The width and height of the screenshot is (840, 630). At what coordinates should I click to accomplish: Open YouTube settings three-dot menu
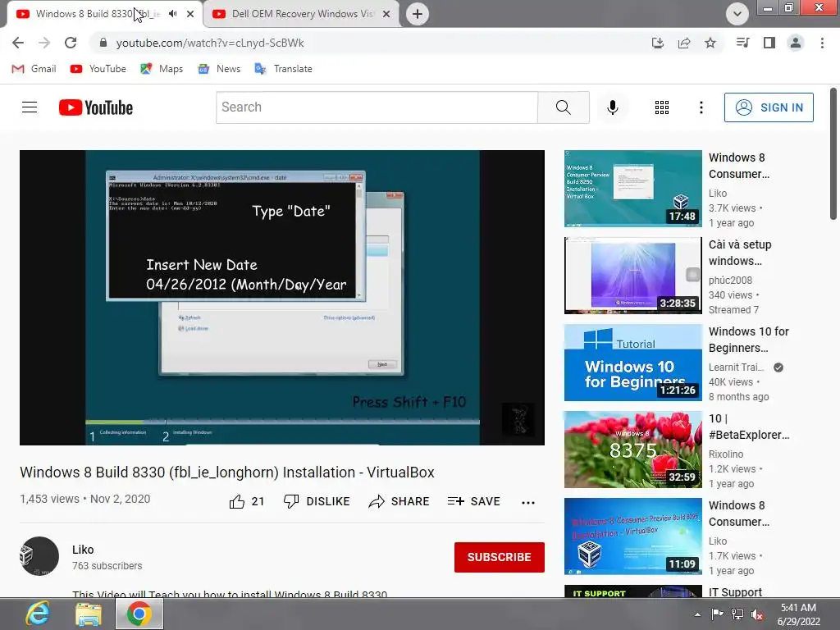[x=701, y=107]
